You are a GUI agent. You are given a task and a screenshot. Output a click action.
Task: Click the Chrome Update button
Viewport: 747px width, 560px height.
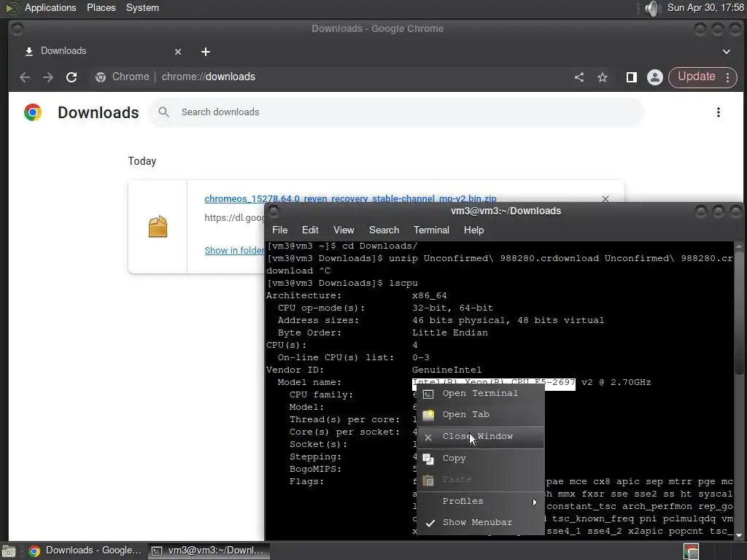pyautogui.click(x=696, y=77)
